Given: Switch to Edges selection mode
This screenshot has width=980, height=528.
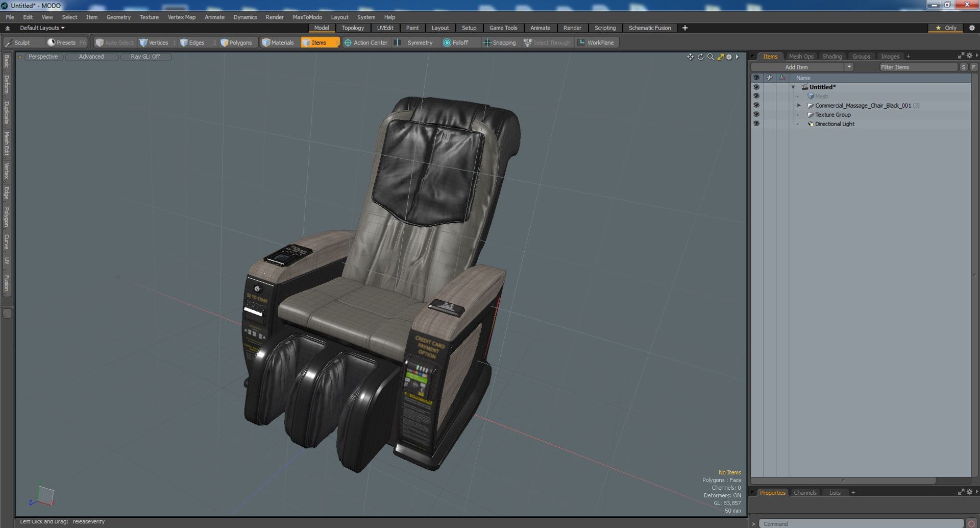Looking at the screenshot, I should [x=192, y=42].
